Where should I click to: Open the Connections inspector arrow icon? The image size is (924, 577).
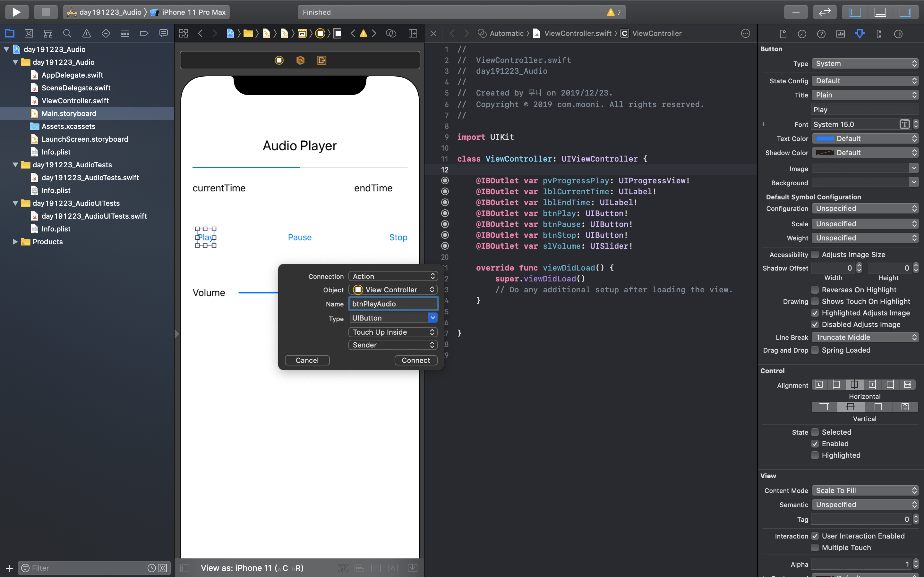click(x=898, y=34)
